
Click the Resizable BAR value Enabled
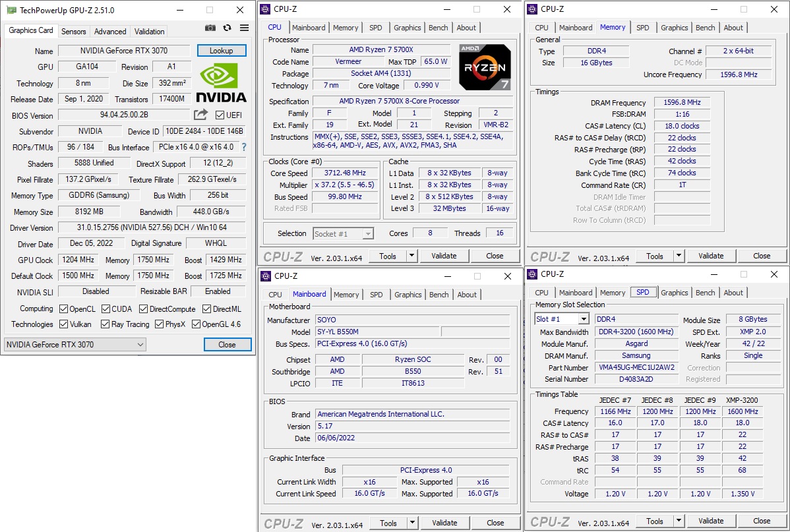(x=218, y=291)
